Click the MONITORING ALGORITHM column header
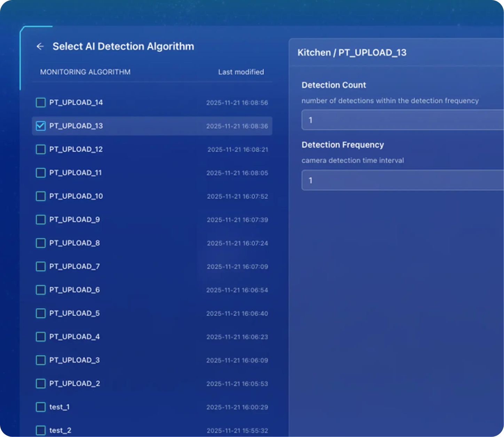This screenshot has height=437, width=504. point(85,72)
